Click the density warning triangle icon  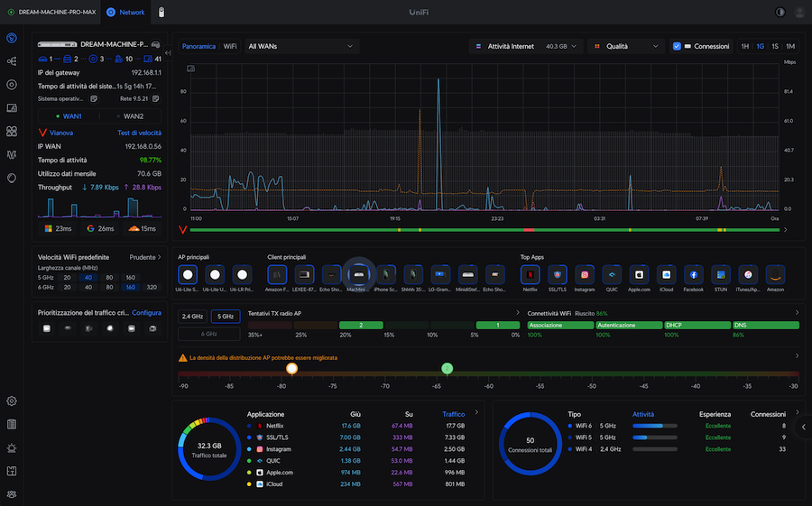point(182,357)
